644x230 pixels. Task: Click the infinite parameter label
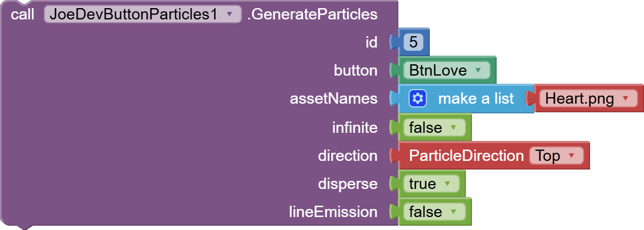[354, 127]
